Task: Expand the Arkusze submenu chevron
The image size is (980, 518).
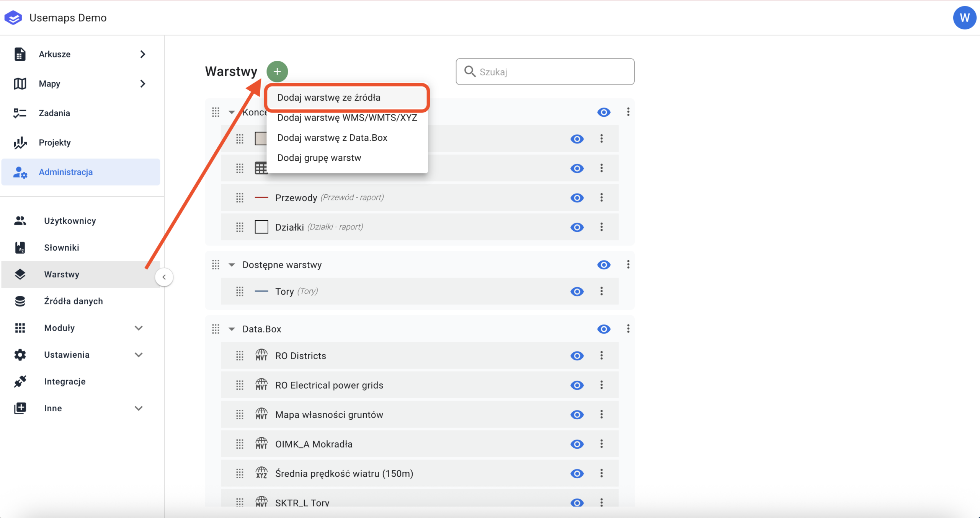Action: pyautogui.click(x=143, y=54)
